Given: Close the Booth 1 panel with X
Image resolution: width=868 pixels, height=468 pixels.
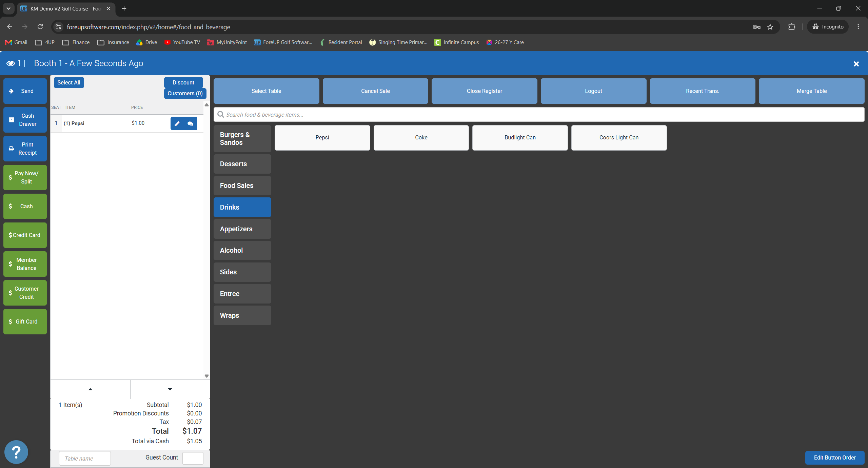Looking at the screenshot, I should tap(856, 64).
